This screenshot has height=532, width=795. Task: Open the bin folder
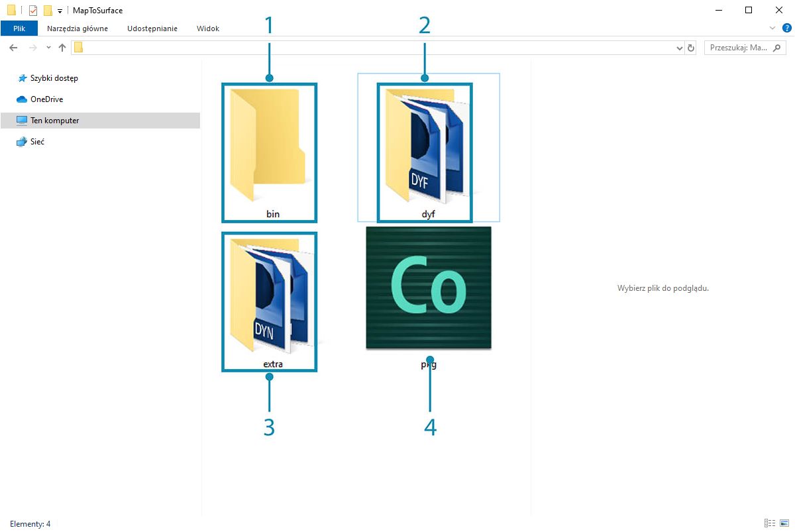click(x=269, y=152)
